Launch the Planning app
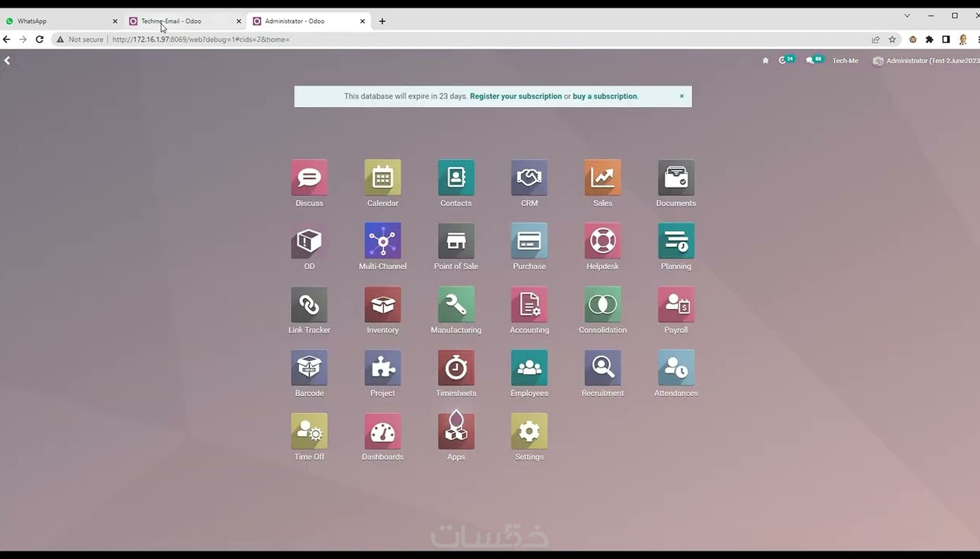This screenshot has width=980, height=559. tap(676, 241)
